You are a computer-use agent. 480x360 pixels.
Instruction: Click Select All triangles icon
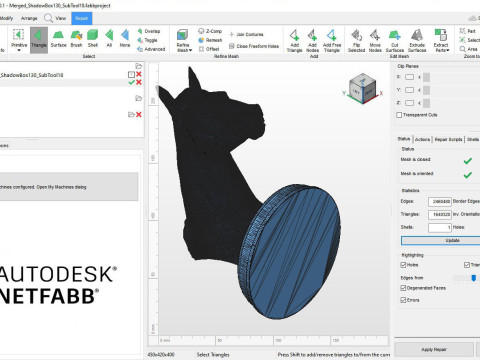pyautogui.click(x=109, y=39)
